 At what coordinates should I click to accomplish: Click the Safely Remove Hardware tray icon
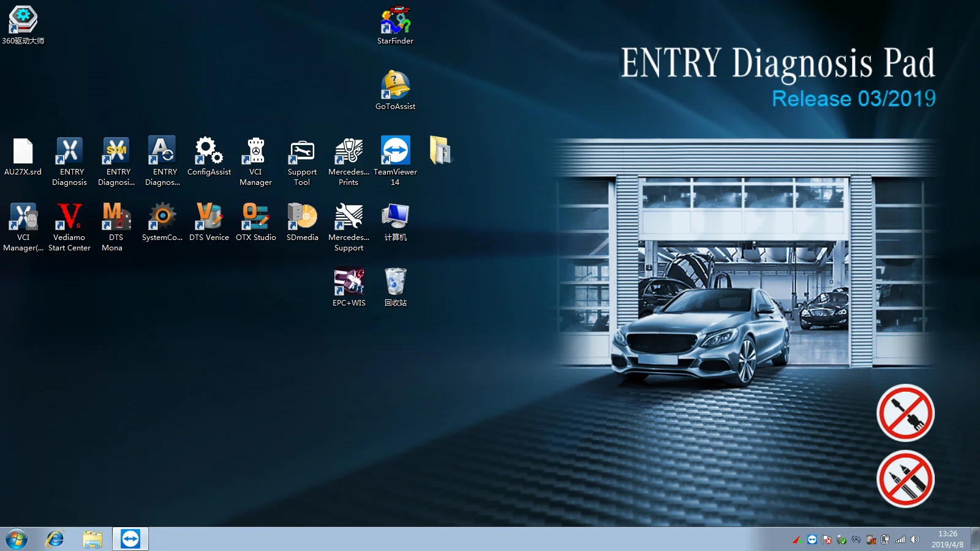tap(842, 539)
